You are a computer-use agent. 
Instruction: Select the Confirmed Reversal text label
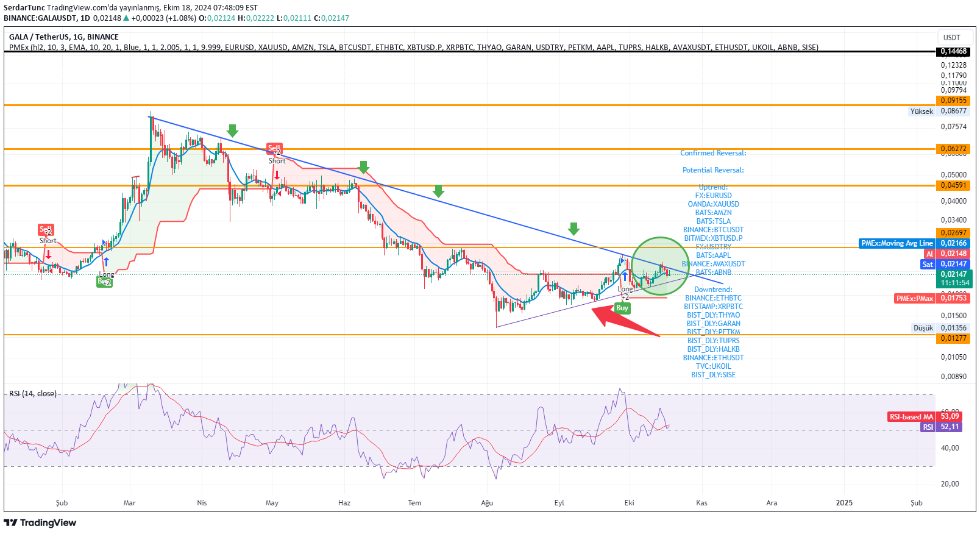click(x=713, y=153)
